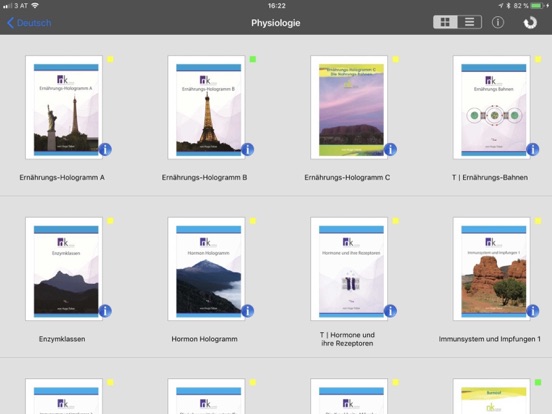
Task: Select the T | Ernährungs-Bahnen title
Action: pyautogui.click(x=490, y=177)
